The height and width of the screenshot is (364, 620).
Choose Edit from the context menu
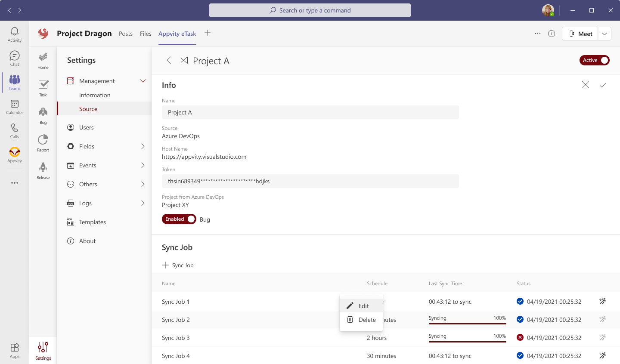(363, 306)
